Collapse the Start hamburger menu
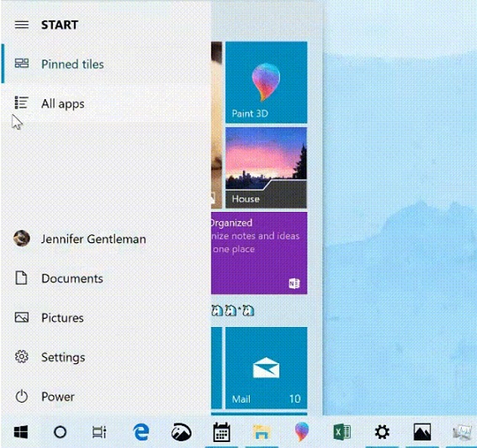Screen dimensions: 477x448 tap(22, 24)
